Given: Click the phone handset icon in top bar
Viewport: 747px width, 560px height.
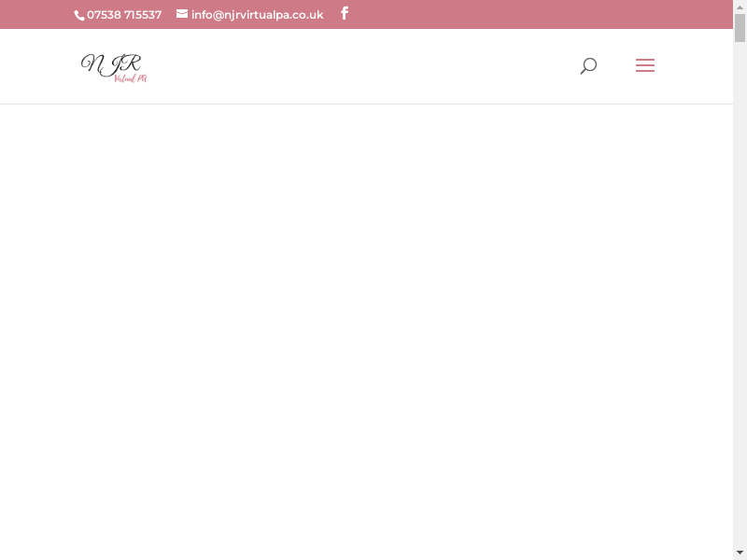Looking at the screenshot, I should point(79,15).
